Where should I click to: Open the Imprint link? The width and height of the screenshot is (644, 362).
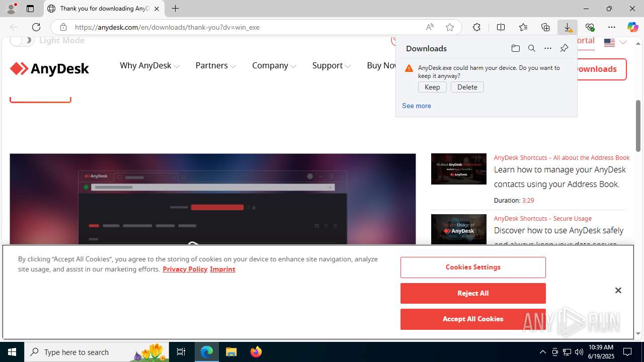(222, 269)
